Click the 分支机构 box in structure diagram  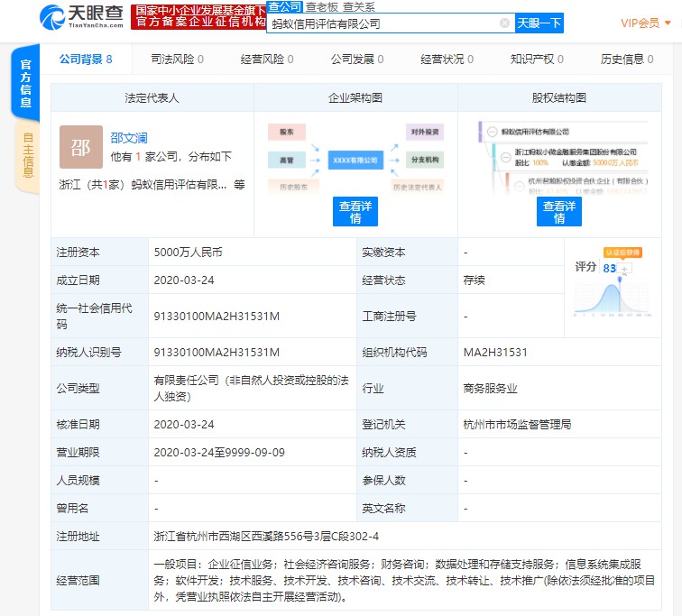(x=425, y=160)
